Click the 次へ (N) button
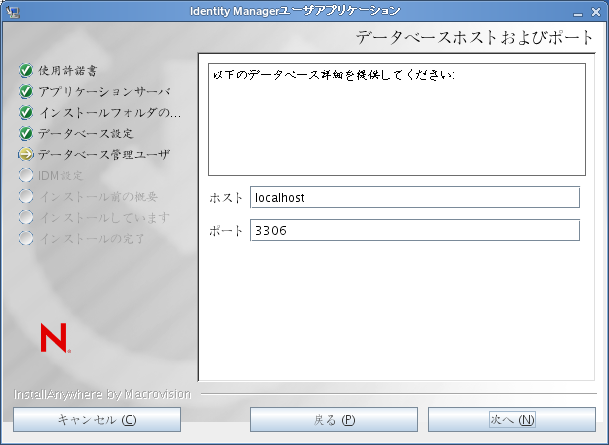 tap(512, 419)
